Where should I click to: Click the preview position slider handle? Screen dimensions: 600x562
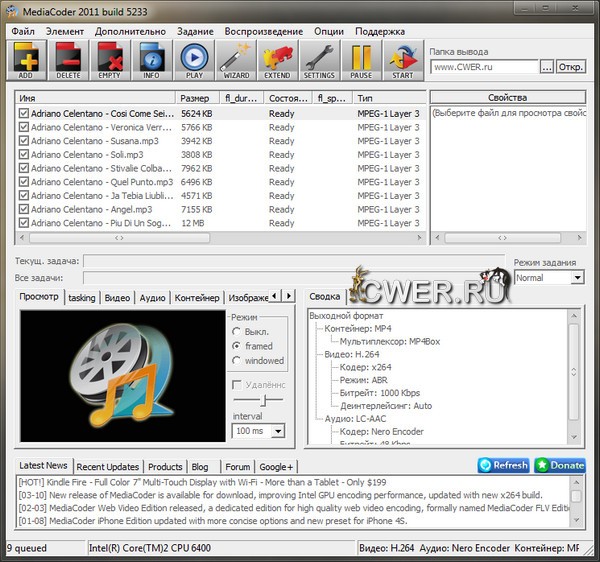(264, 400)
